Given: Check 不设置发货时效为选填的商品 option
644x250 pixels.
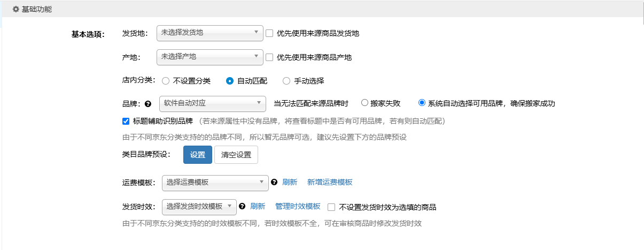Looking at the screenshot, I should click(331, 207).
